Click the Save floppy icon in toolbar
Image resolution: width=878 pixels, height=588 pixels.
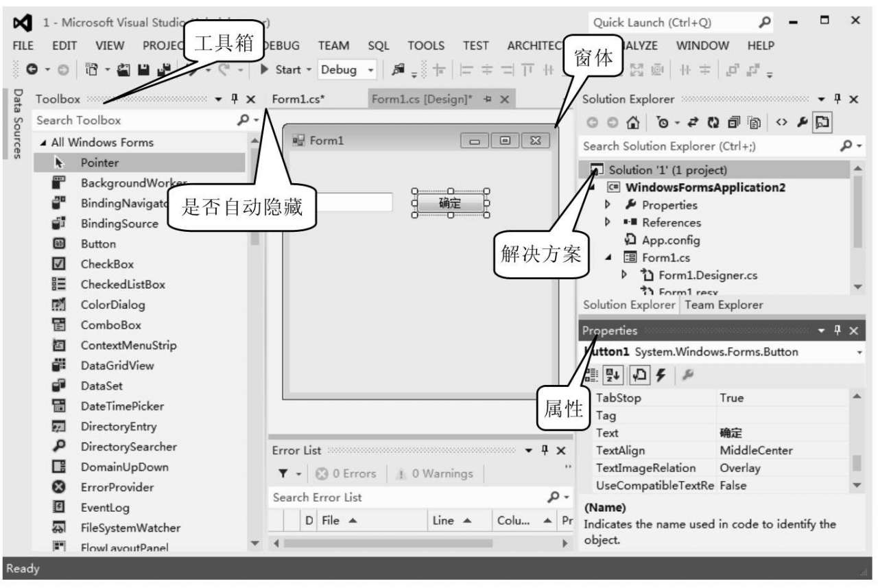145,69
